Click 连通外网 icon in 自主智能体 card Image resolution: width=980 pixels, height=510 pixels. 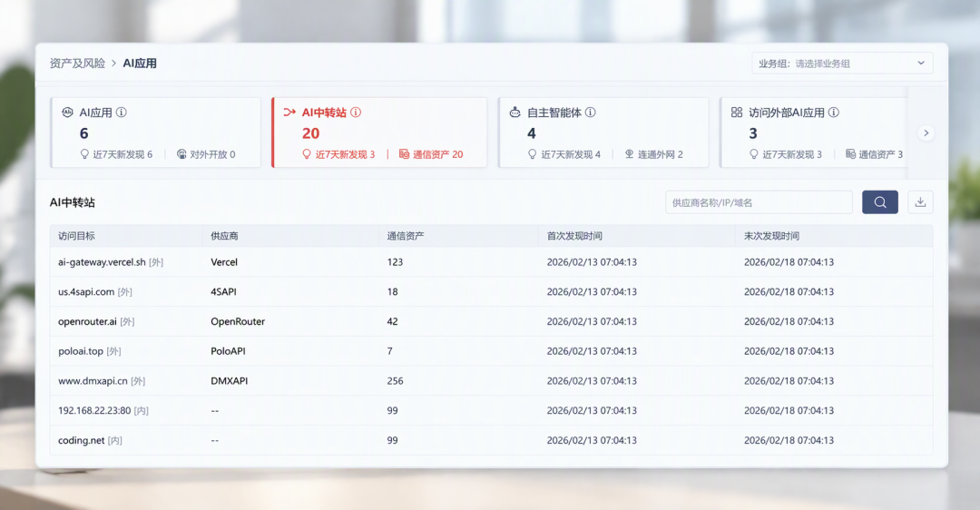point(630,153)
